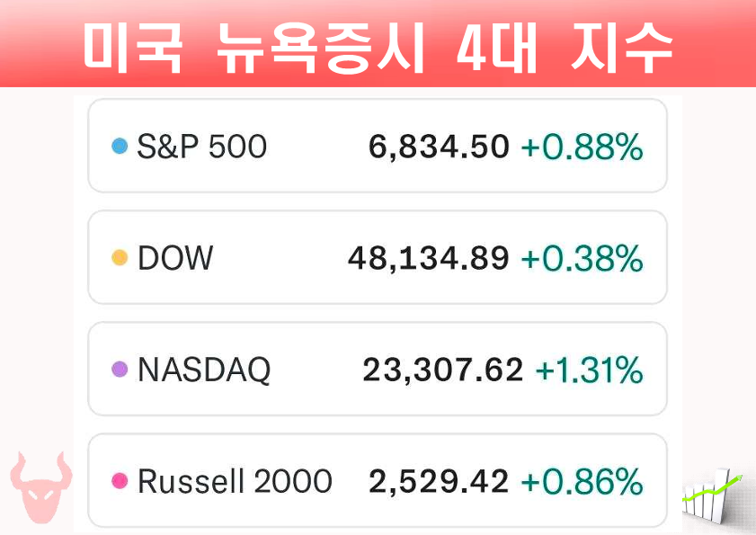756x535 pixels.
Task: Click the +0.88% change for S&P 500
Action: tap(582, 147)
